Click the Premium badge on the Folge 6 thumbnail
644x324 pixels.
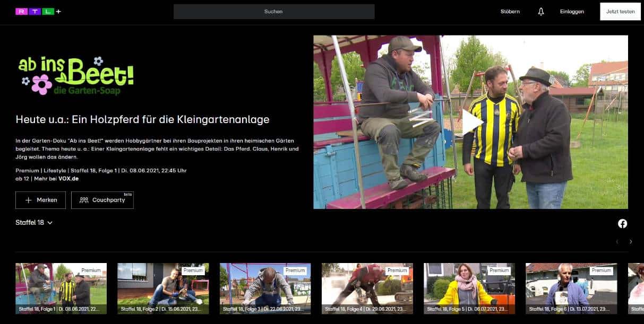tap(602, 270)
